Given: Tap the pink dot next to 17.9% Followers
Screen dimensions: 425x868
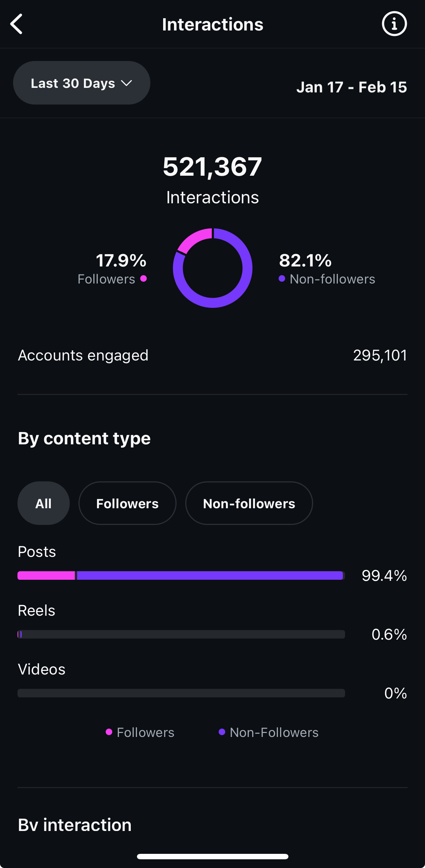Looking at the screenshot, I should (x=143, y=278).
